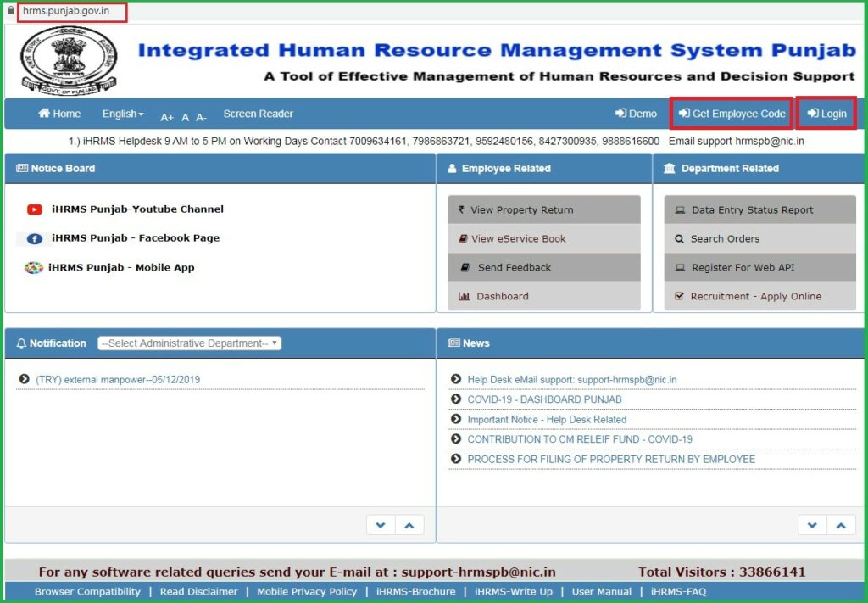Open Select Administrative Department dropdown

[189, 343]
